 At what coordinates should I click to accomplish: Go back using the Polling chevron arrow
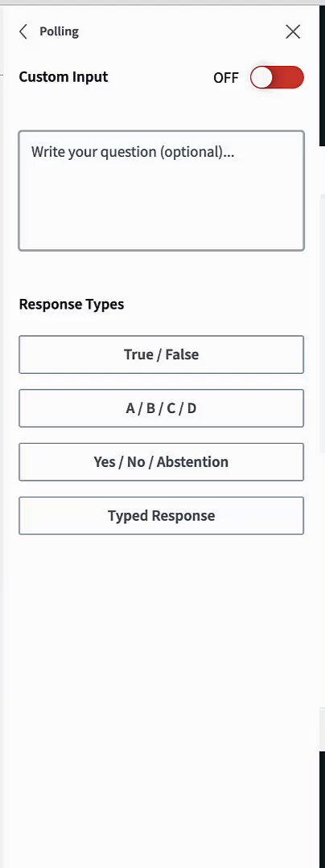click(23, 31)
